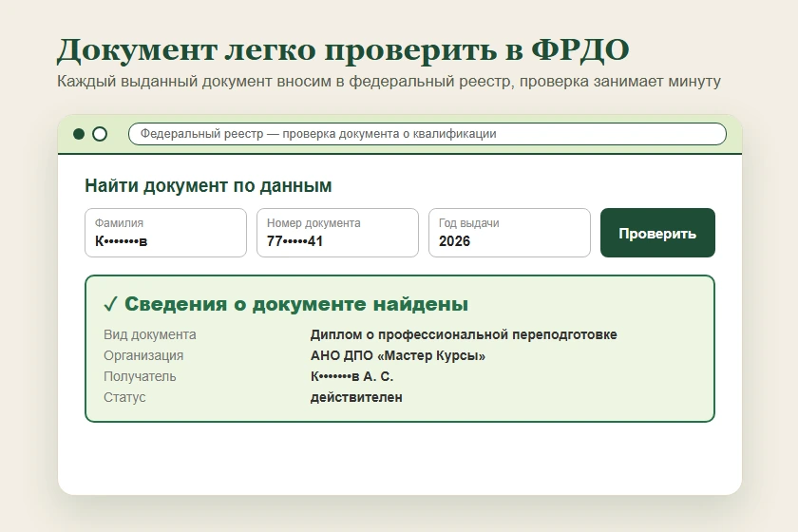
Task: Focus the Номер документа field
Action: (x=337, y=233)
